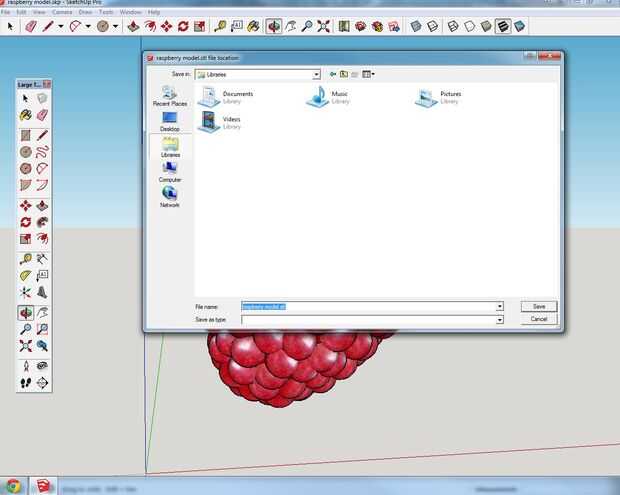Close the Large Tool Set palette
Screen dimensions: 620x495
[x=47, y=84]
